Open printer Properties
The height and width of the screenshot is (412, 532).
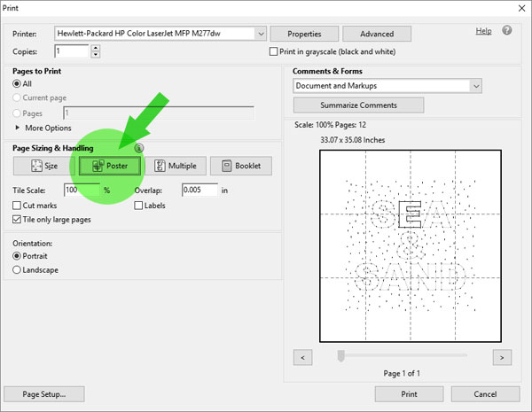[304, 34]
